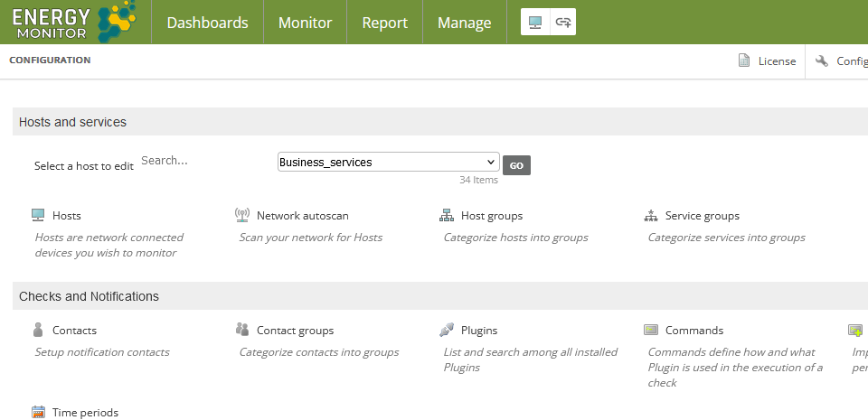Screen dimensions: 868x420
Task: Click the Search host input field
Action: tap(203, 161)
